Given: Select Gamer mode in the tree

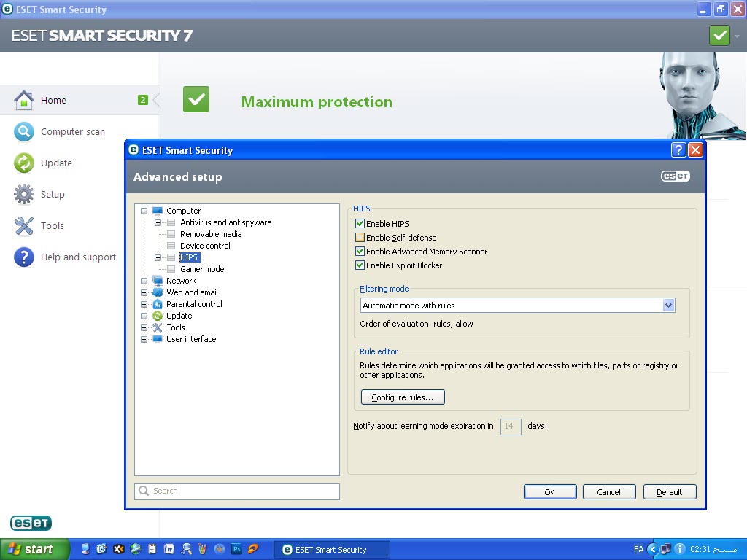Looking at the screenshot, I should (x=203, y=269).
